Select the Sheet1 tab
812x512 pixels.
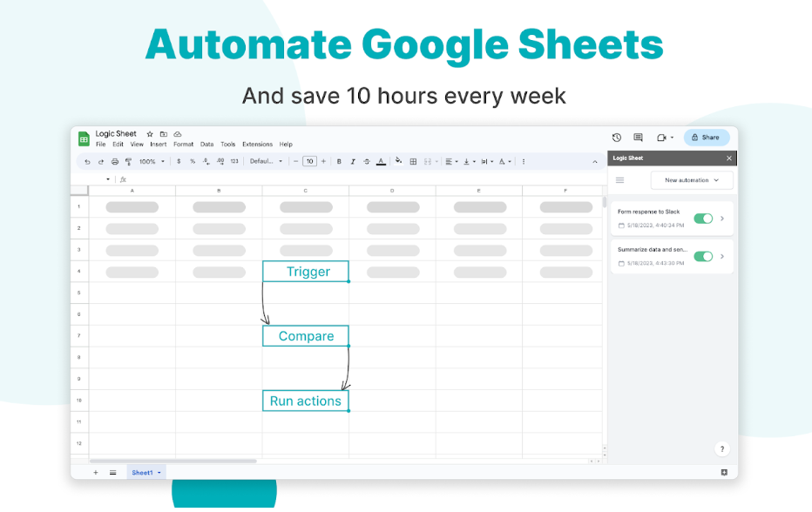click(146, 473)
